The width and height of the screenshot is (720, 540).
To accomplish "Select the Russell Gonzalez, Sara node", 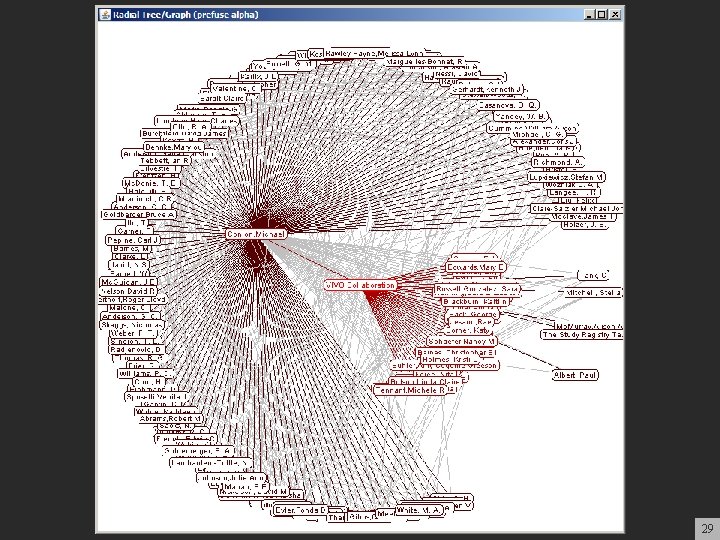I will point(477,289).
